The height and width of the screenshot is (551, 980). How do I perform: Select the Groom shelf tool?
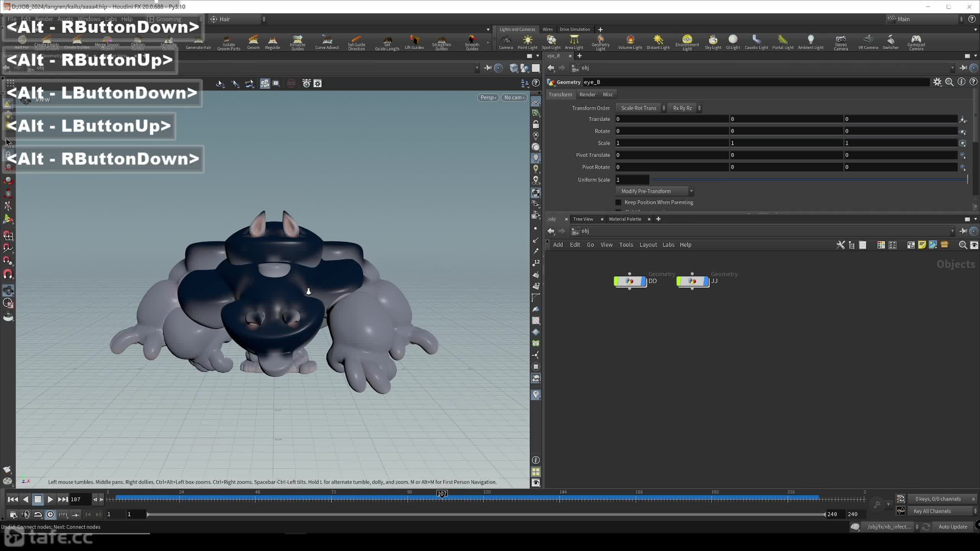pyautogui.click(x=253, y=42)
